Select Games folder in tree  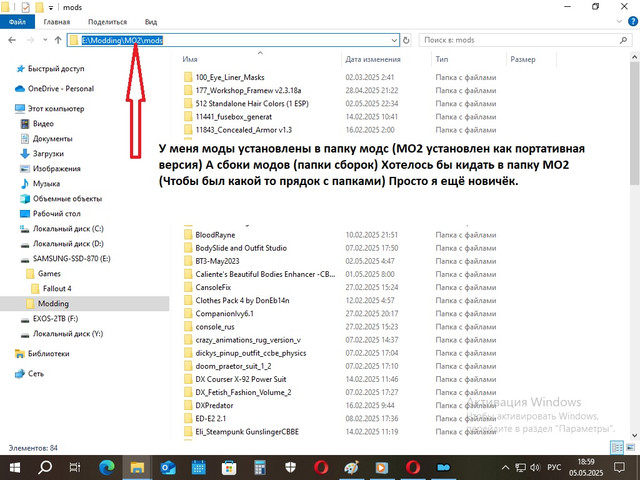tap(44, 273)
